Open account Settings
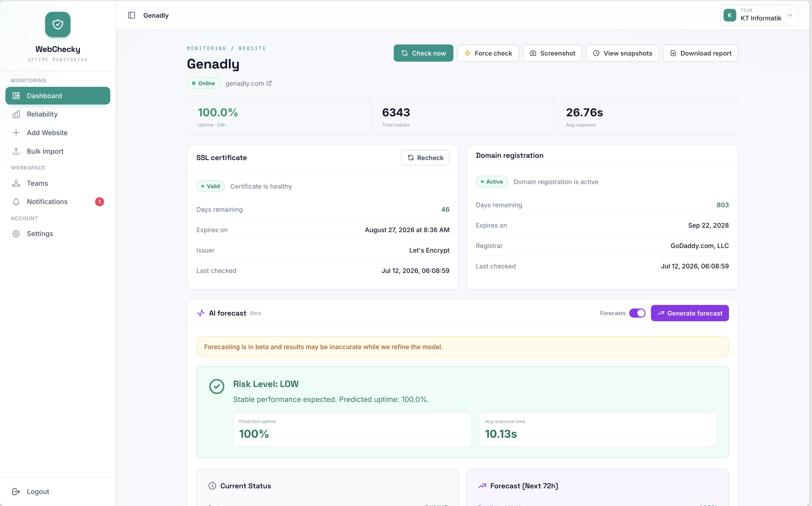The image size is (812, 506). tap(58, 234)
